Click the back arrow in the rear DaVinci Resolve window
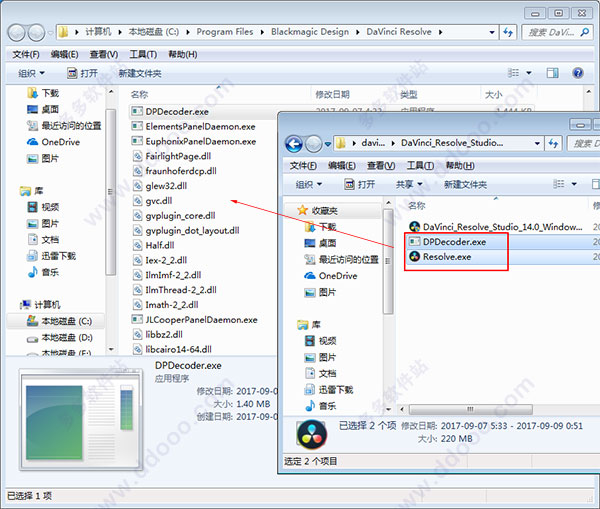The height and width of the screenshot is (509, 600). 17,33
